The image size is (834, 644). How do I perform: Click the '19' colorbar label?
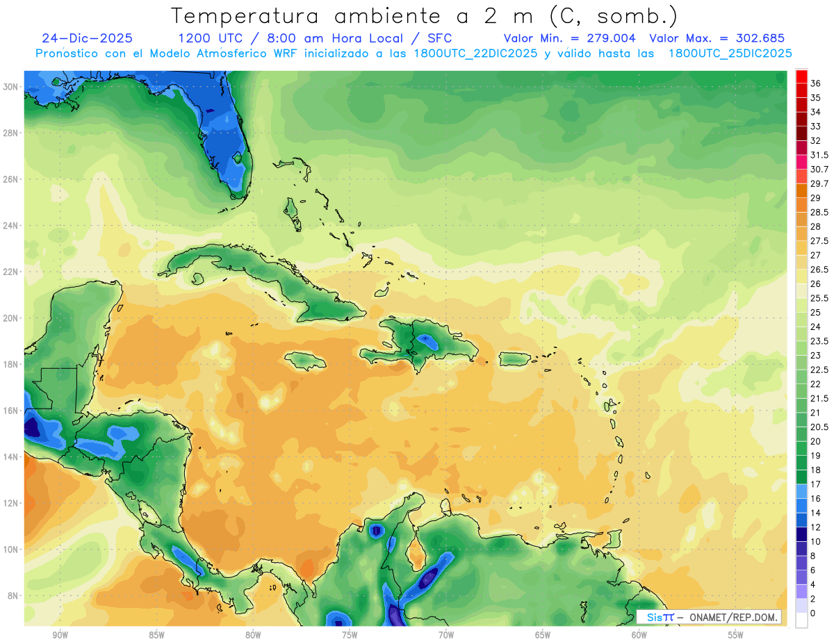pyautogui.click(x=816, y=456)
